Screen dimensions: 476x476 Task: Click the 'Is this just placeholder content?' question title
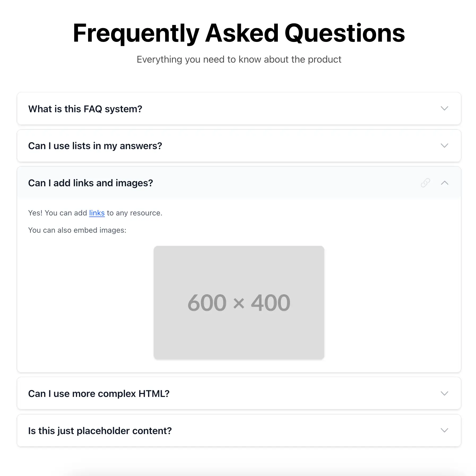[100, 430]
